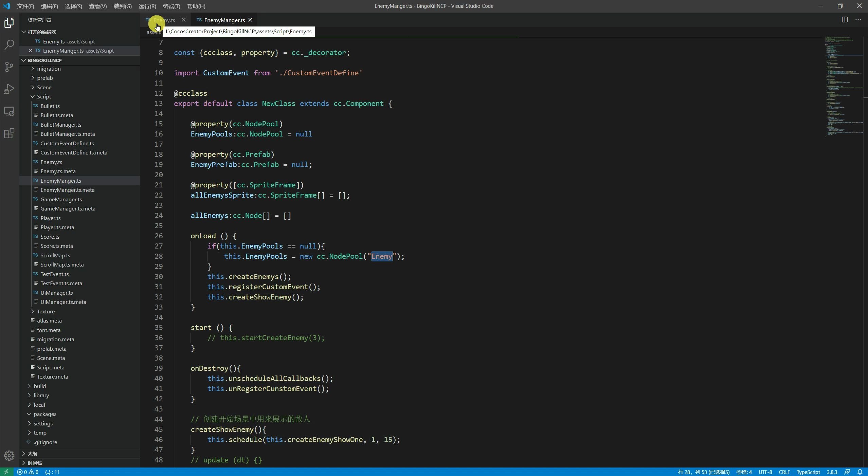Open the 文件 menu item

tap(24, 6)
